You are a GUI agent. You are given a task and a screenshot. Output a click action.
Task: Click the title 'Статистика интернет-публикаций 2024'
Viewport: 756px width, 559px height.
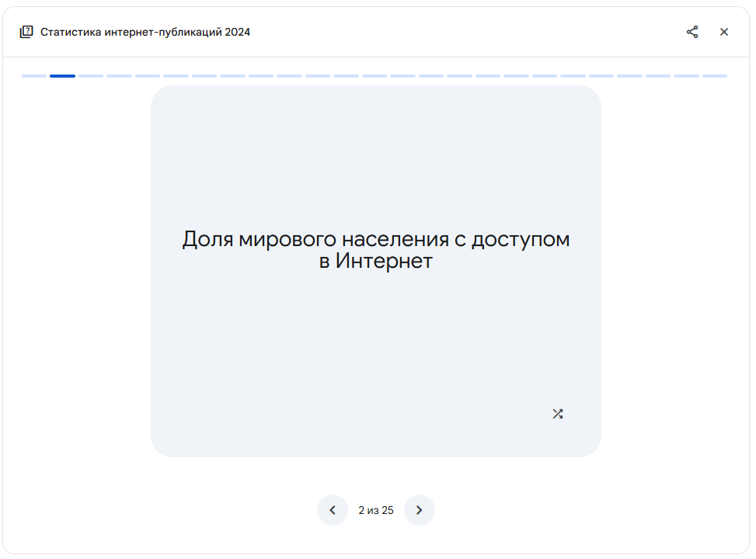click(145, 32)
